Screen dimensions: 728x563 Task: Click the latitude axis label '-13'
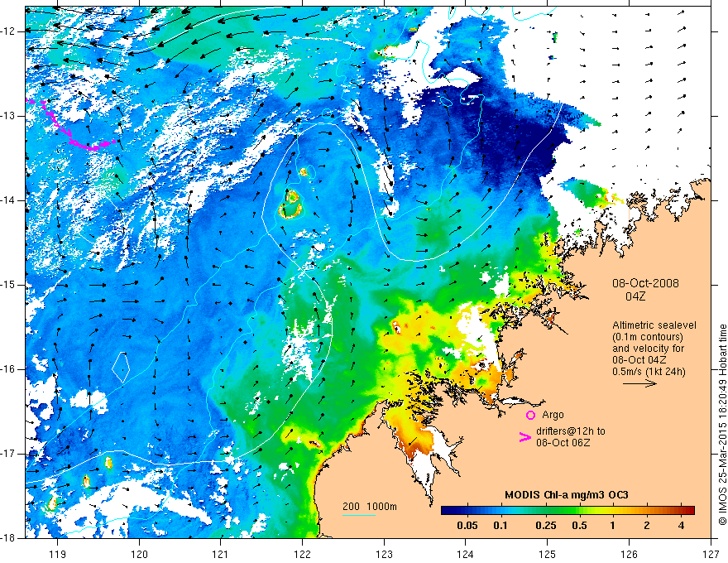(x=9, y=116)
